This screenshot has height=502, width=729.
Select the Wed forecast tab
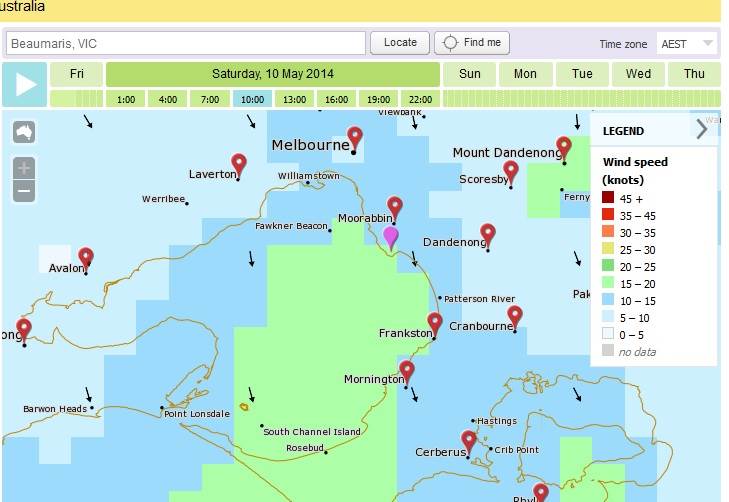[638, 74]
